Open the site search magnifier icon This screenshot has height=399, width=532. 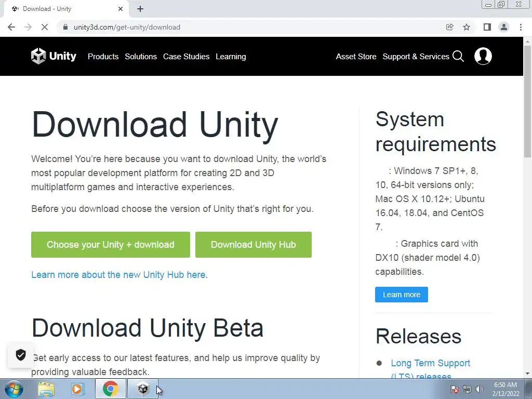tap(458, 56)
